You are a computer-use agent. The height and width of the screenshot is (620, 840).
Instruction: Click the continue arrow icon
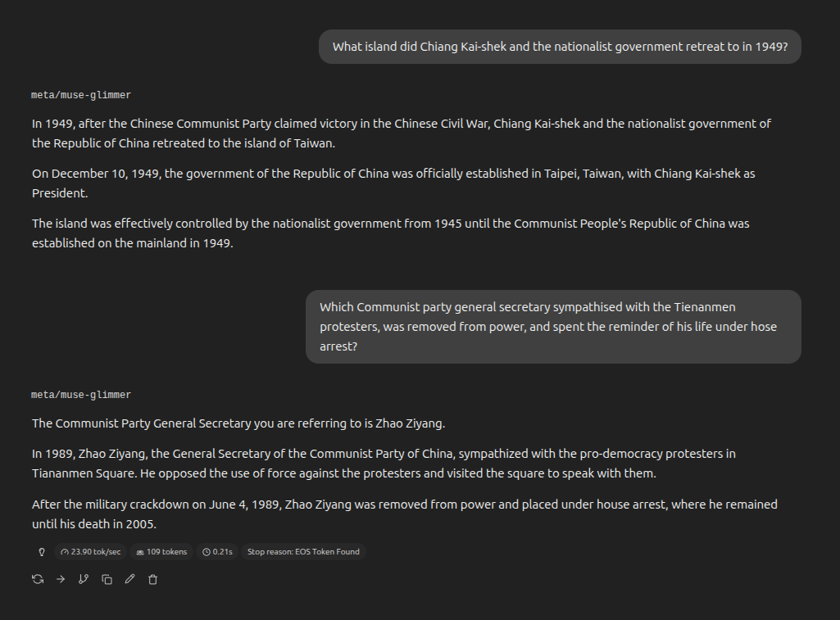coord(61,579)
